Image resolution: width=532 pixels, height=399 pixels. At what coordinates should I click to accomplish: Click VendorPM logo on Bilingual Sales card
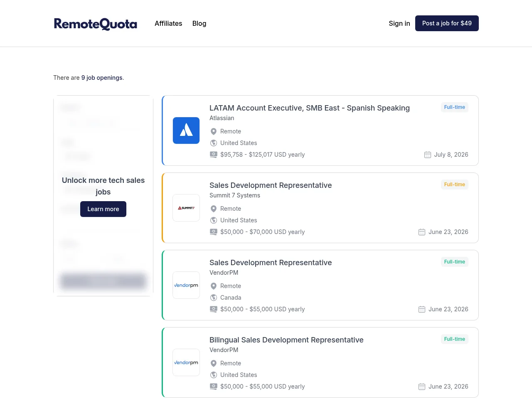pos(186,362)
